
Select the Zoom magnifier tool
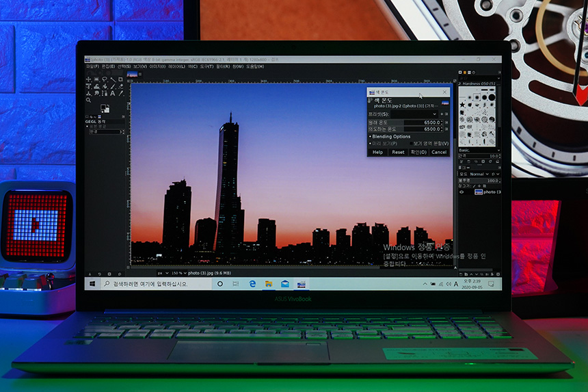(88, 100)
